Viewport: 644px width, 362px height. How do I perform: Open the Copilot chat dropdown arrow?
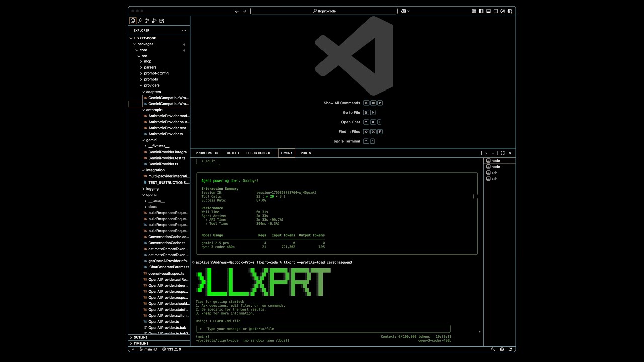click(408, 11)
